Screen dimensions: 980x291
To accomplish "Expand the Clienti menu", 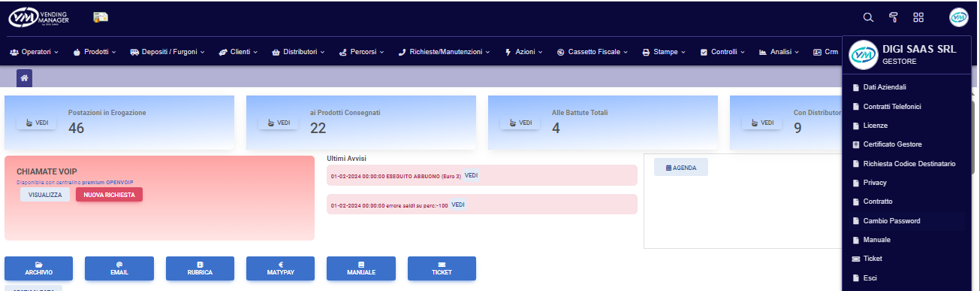I will [238, 52].
